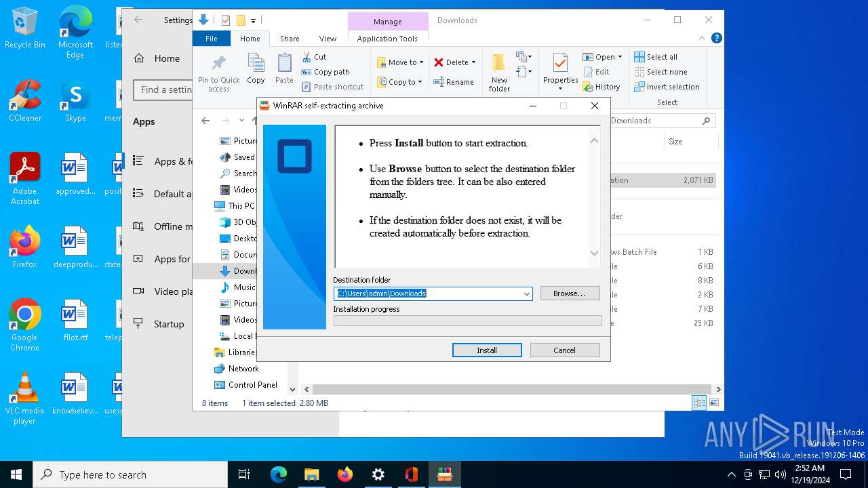The height and width of the screenshot is (488, 868).
Task: Open Startup in Settings sidebar
Action: click(159, 324)
